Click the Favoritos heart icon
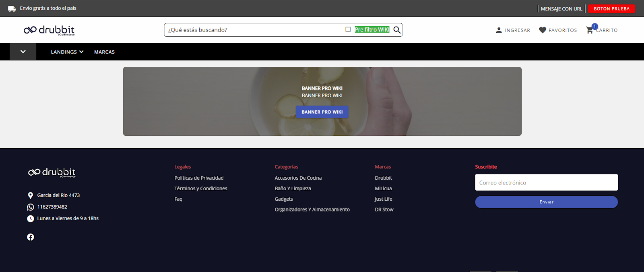644x272 pixels. (x=543, y=30)
